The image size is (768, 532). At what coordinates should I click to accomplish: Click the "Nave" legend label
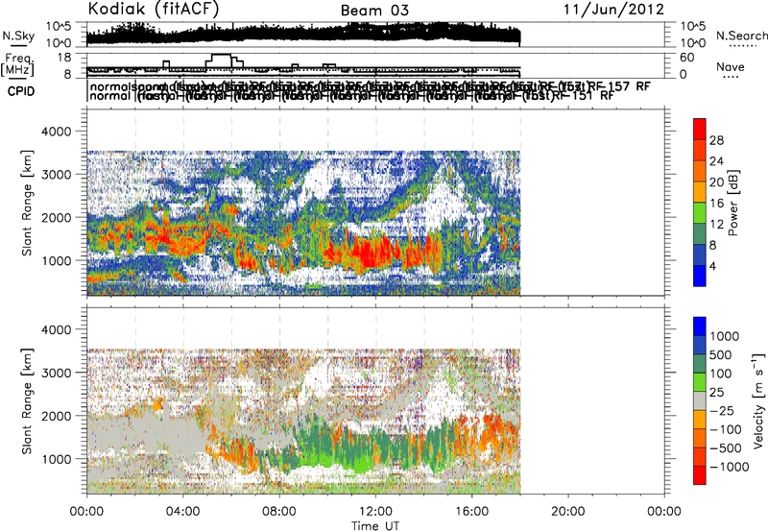tap(731, 66)
